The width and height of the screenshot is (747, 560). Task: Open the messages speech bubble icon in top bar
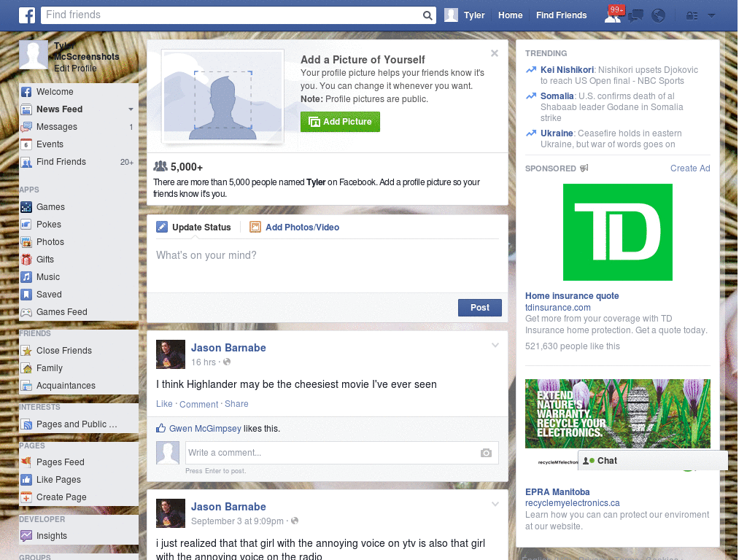coord(635,16)
